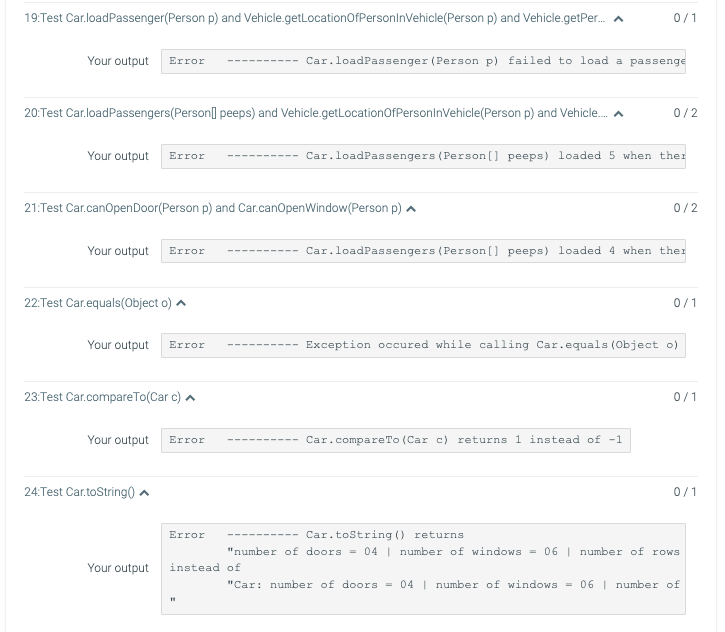Select the Car.toString() multi-line error output

coord(423,569)
